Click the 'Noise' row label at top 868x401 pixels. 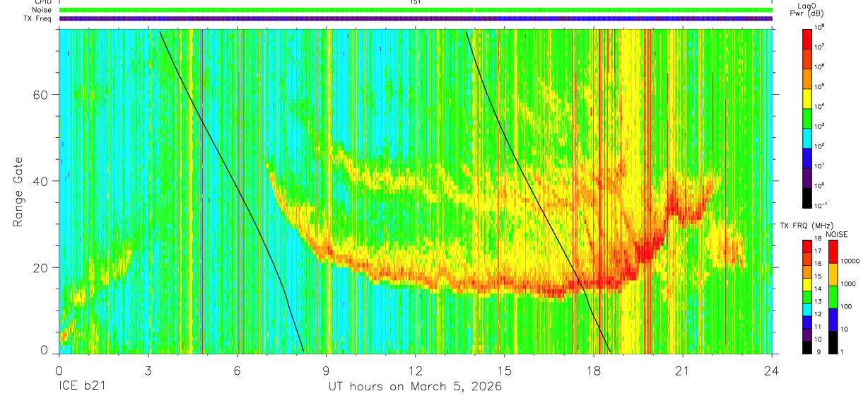(x=42, y=11)
